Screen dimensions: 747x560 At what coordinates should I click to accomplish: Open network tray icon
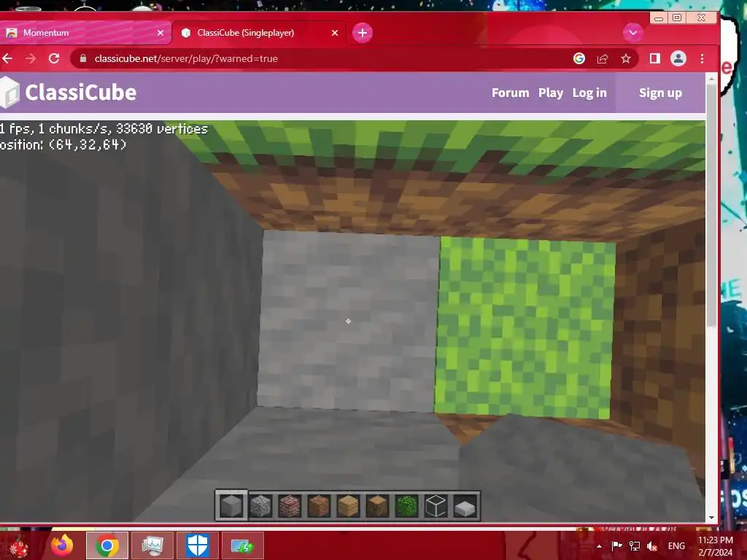(x=635, y=546)
